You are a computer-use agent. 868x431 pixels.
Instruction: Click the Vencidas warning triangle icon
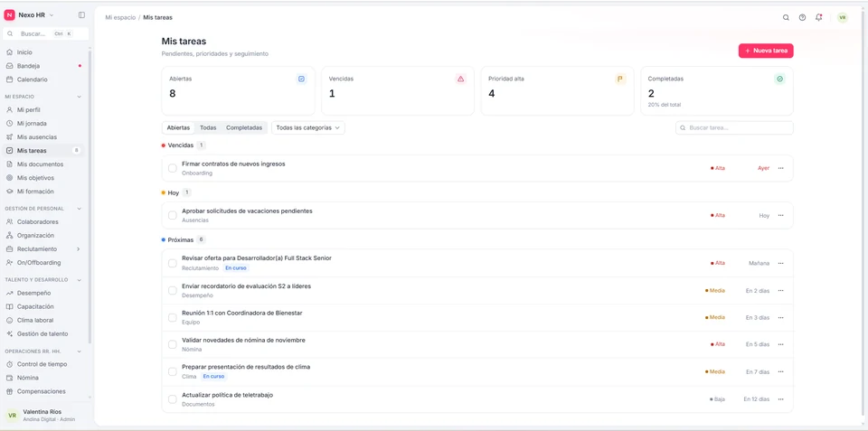[x=460, y=80]
